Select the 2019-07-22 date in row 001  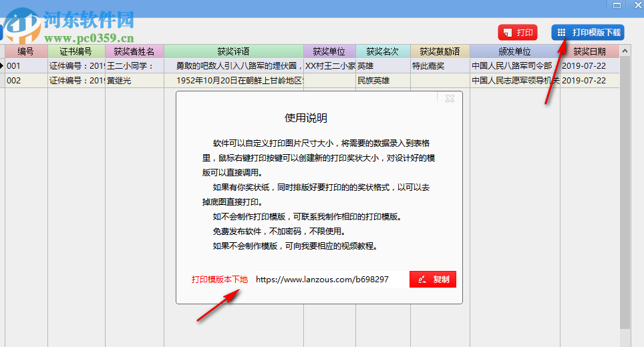point(589,65)
